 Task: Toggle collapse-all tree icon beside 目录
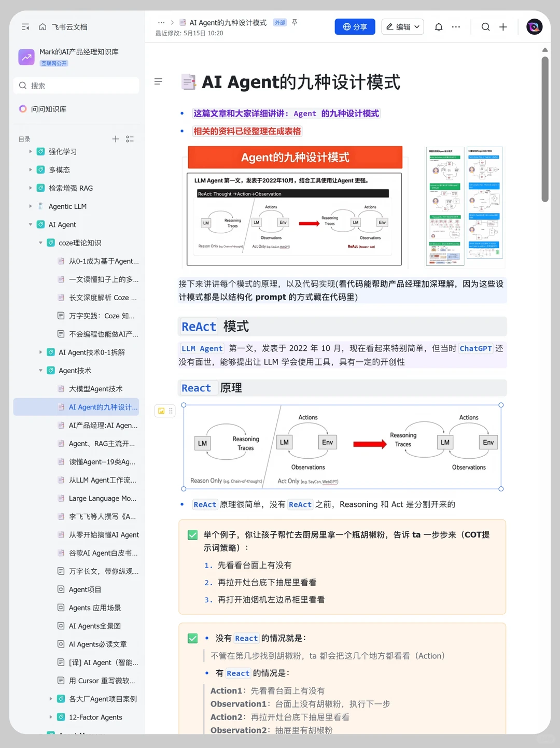click(130, 139)
